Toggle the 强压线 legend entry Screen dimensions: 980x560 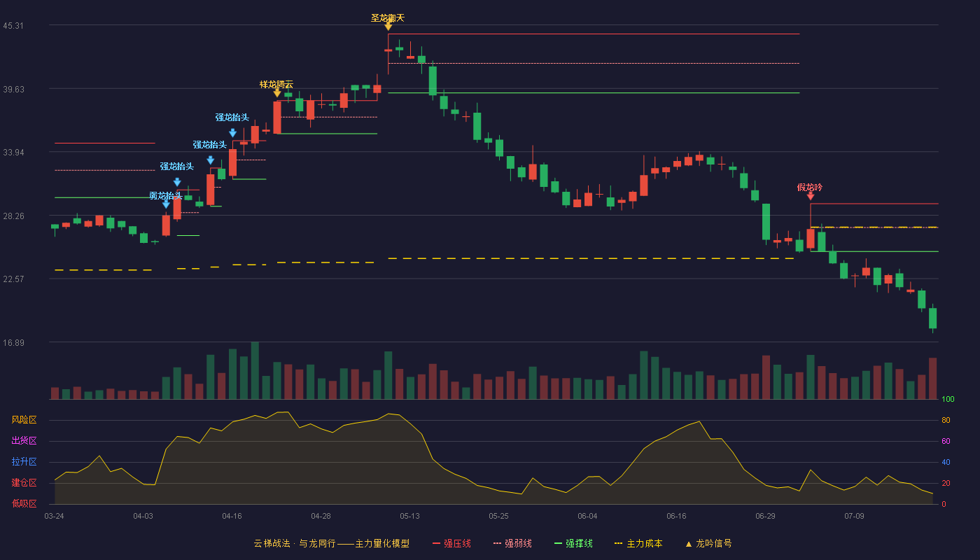click(451, 543)
